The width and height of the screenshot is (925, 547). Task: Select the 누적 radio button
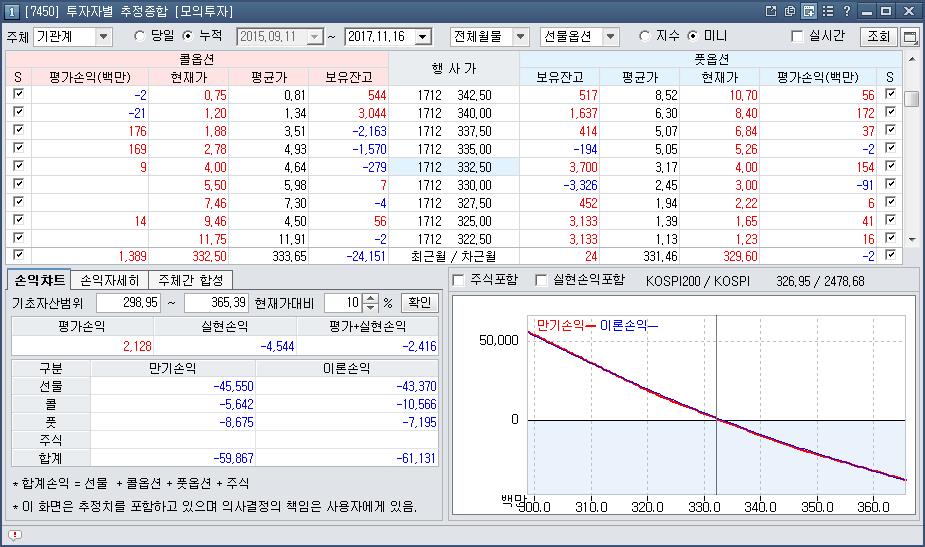(188, 36)
